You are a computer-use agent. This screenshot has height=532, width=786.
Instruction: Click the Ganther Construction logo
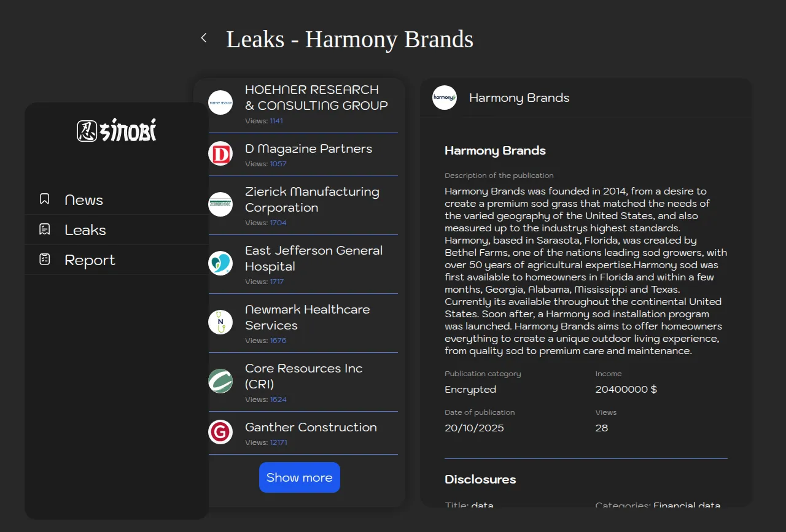(x=220, y=432)
